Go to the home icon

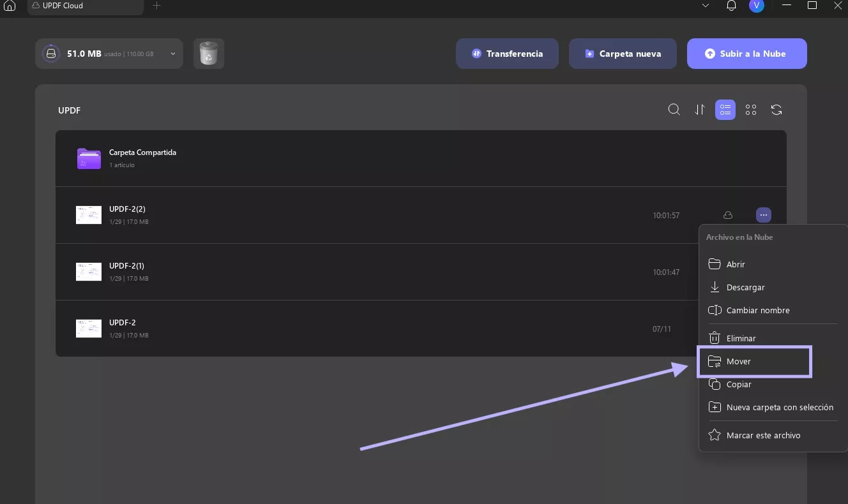(10, 6)
